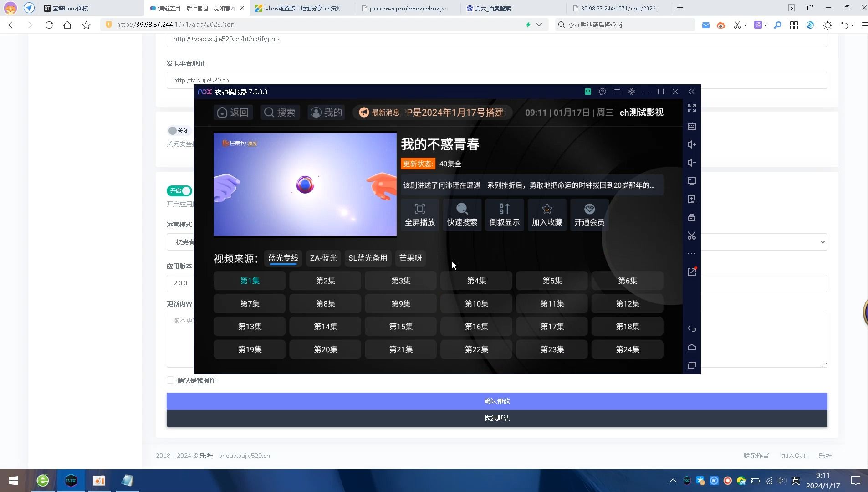Click the Nox fullscreen icon in sidebar

coord(691,108)
